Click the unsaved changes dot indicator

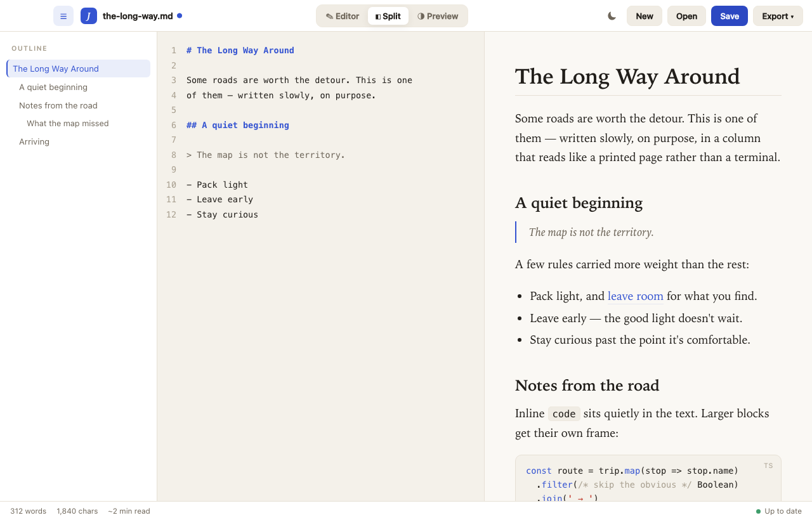pos(180,16)
